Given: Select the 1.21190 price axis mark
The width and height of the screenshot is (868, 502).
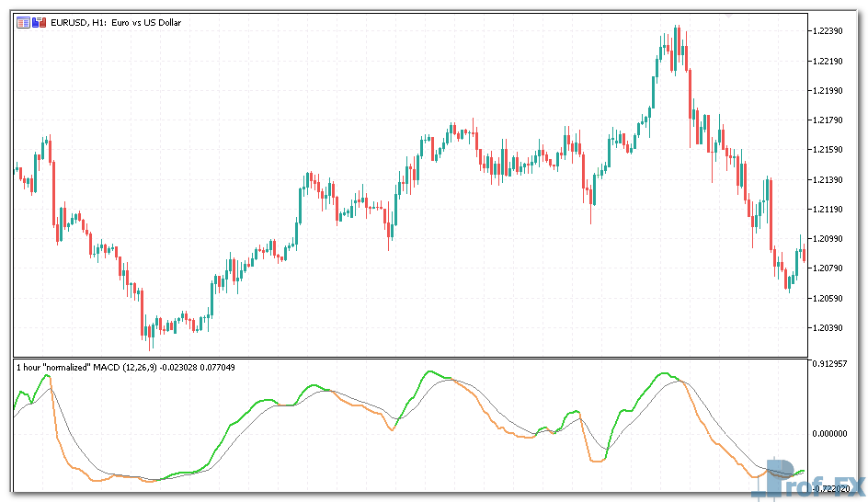Looking at the screenshot, I should (830, 209).
